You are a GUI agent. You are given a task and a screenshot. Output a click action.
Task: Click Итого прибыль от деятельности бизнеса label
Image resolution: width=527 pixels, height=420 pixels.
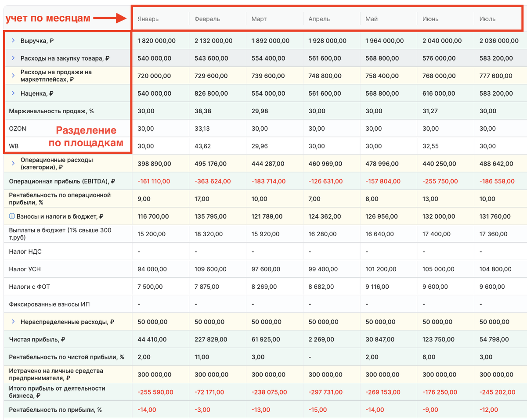tap(57, 392)
